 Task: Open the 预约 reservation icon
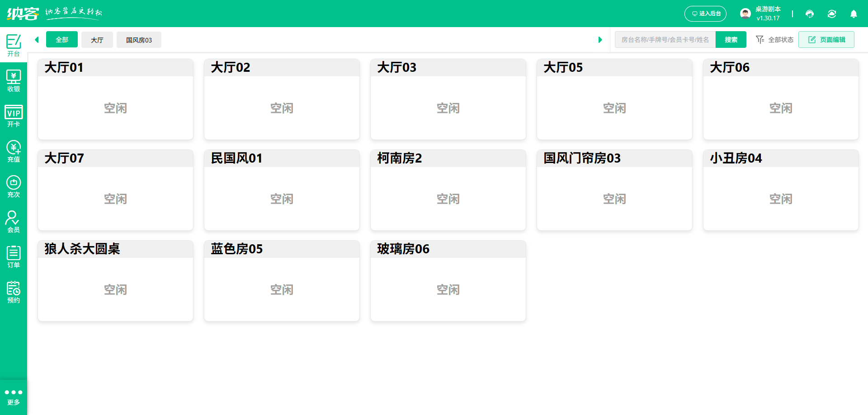click(x=13, y=291)
